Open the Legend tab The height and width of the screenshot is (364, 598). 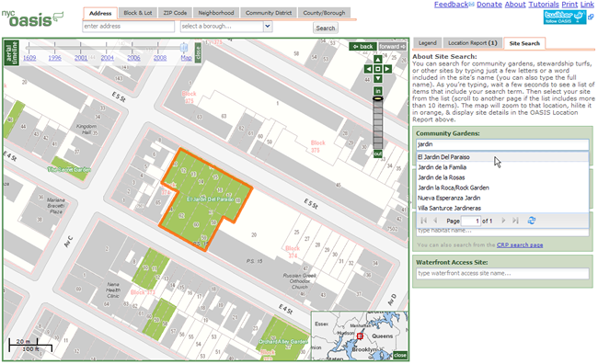click(x=428, y=42)
